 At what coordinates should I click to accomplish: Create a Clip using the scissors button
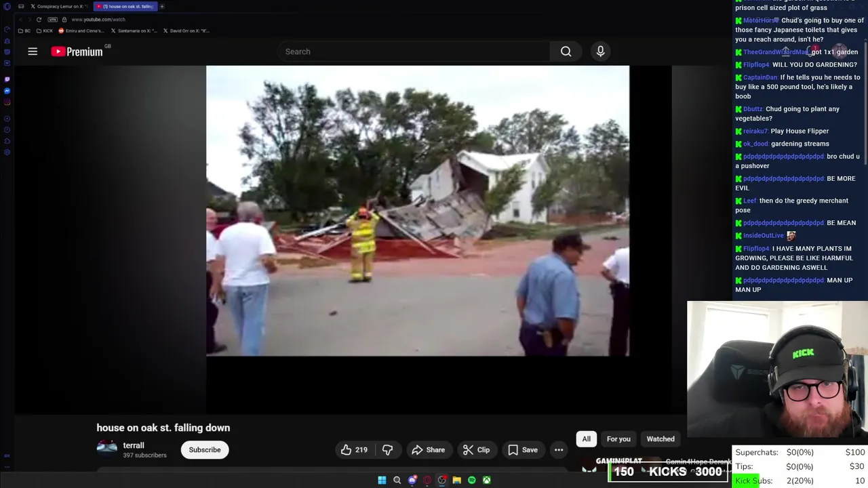click(x=476, y=450)
